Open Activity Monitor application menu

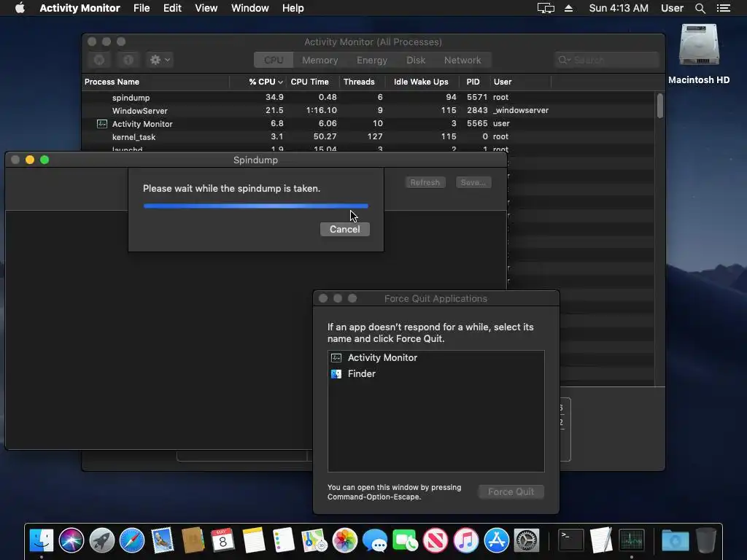pos(80,8)
